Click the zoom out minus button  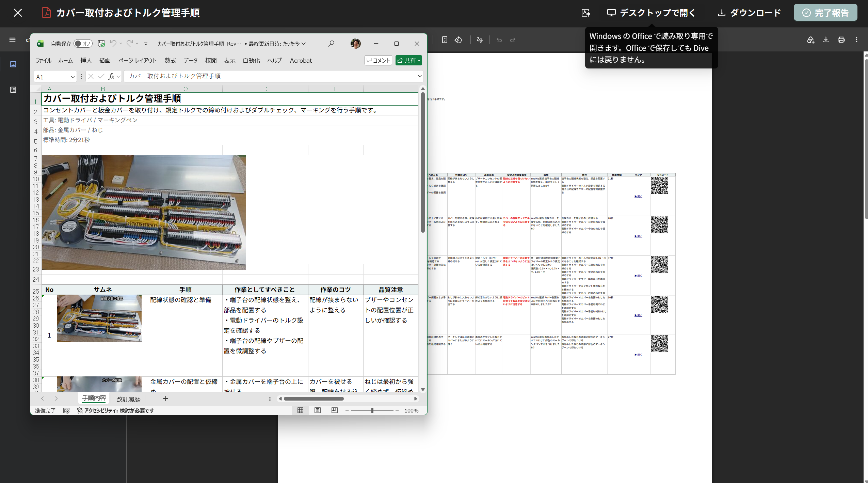coord(347,411)
